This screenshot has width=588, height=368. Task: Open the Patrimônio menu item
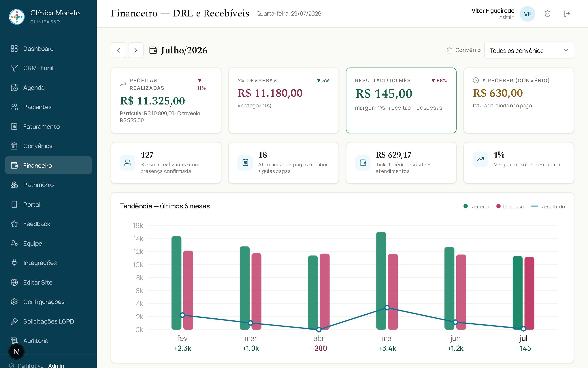(x=48, y=185)
